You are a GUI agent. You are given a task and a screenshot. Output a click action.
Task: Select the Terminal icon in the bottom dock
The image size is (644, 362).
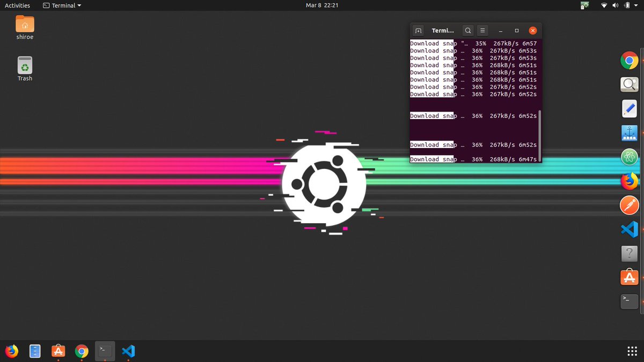tap(105, 351)
